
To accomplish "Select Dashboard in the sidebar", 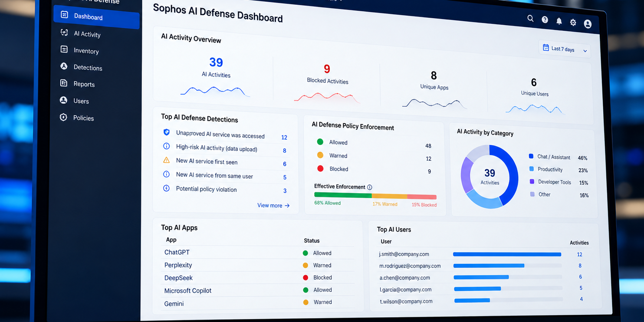I will coord(96,17).
